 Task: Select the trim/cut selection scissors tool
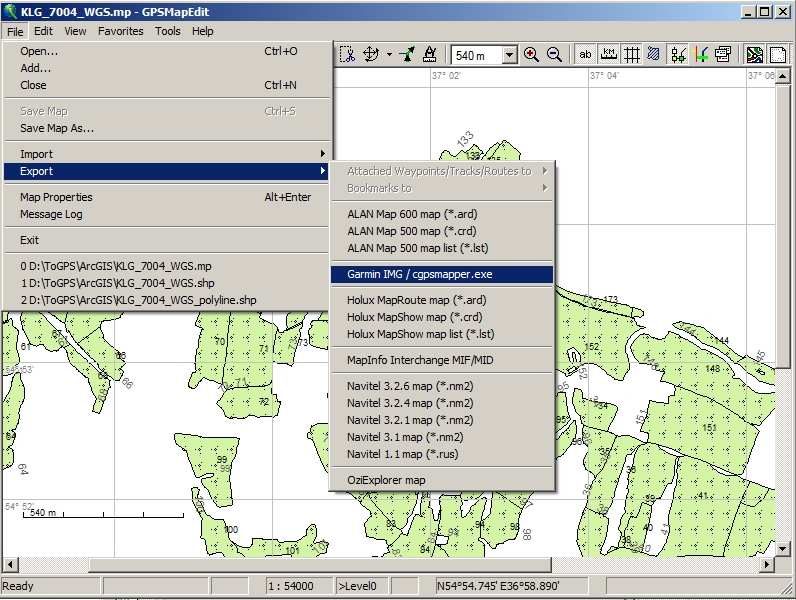point(347,54)
